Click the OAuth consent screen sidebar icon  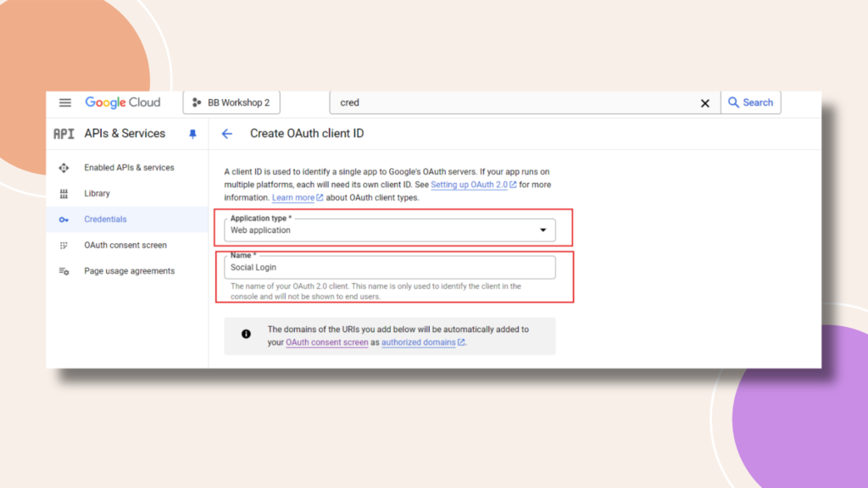click(64, 245)
